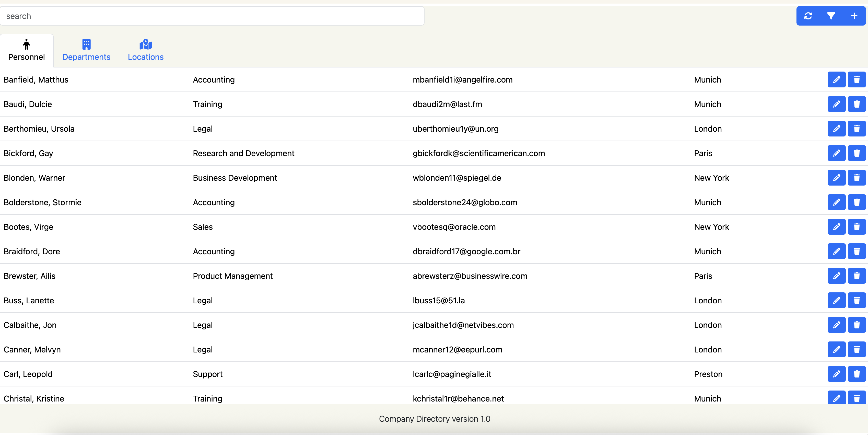Viewport: 868px width, 435px height.
Task: Delete Christal, Kristine record
Action: [857, 398]
